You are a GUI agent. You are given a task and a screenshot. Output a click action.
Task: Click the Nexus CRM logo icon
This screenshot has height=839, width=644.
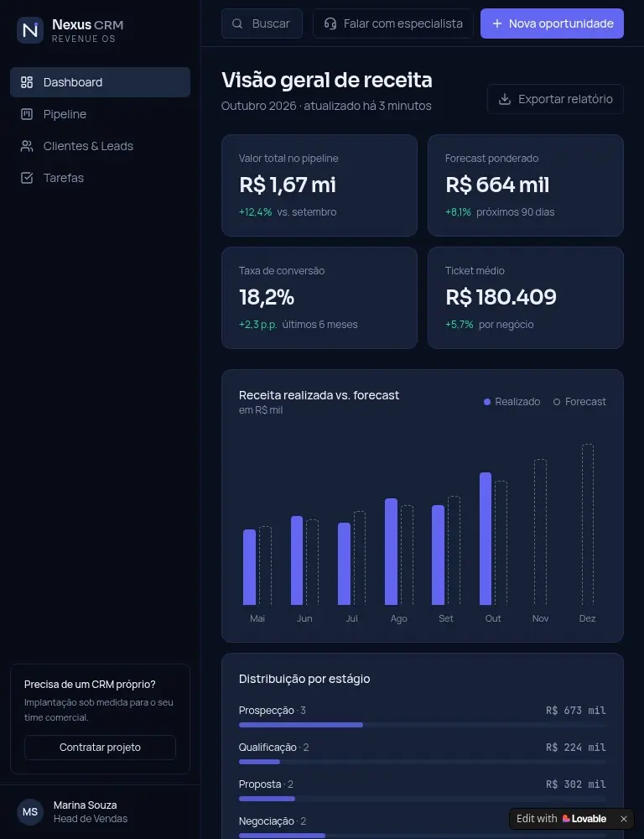(30, 30)
